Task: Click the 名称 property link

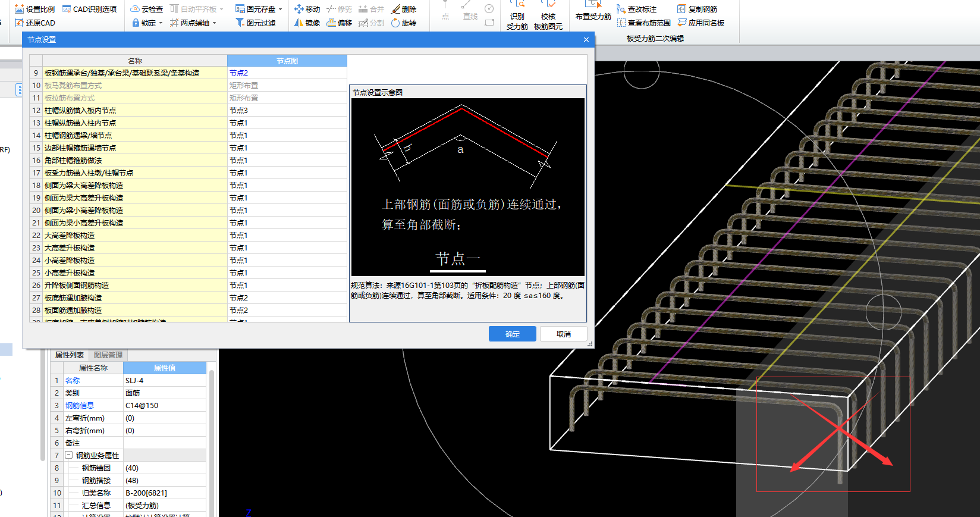Action: coord(73,380)
